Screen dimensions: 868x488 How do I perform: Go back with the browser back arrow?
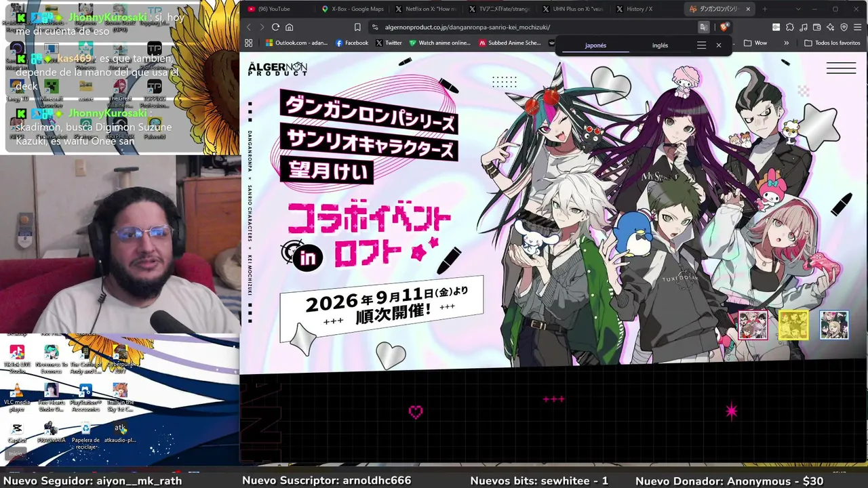point(249,27)
